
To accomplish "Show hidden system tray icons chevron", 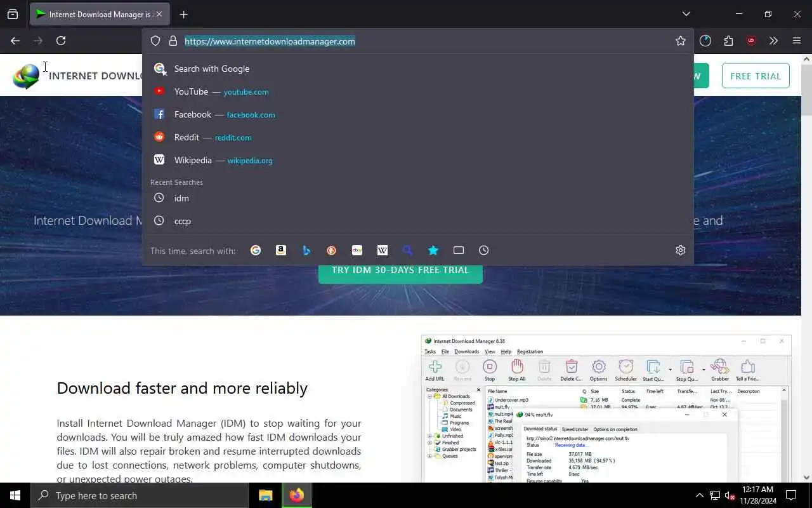I will 700,495.
